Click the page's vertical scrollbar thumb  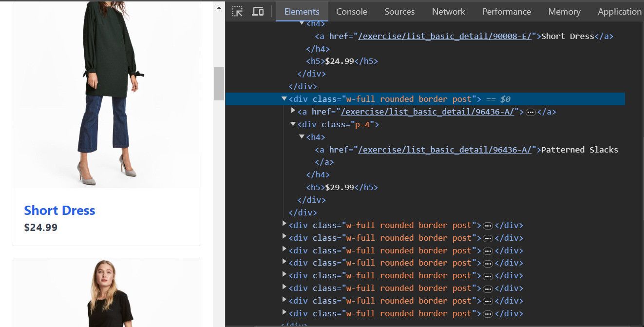tap(219, 84)
